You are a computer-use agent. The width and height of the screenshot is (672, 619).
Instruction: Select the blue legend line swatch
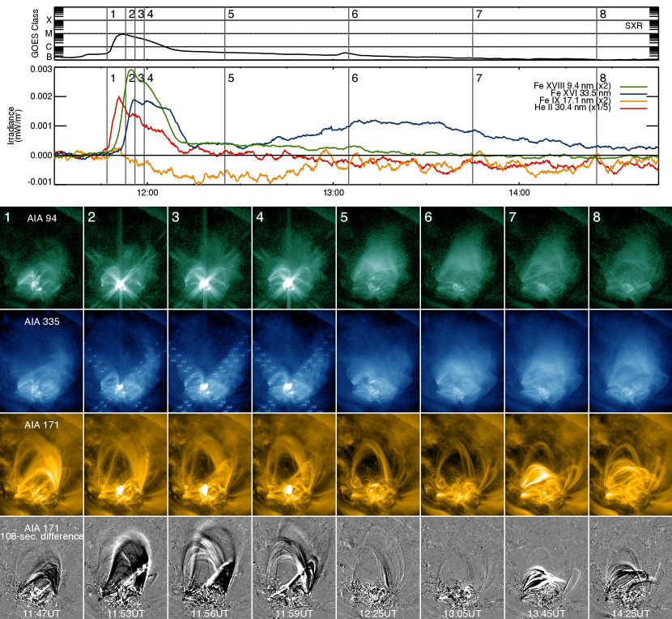coord(633,94)
